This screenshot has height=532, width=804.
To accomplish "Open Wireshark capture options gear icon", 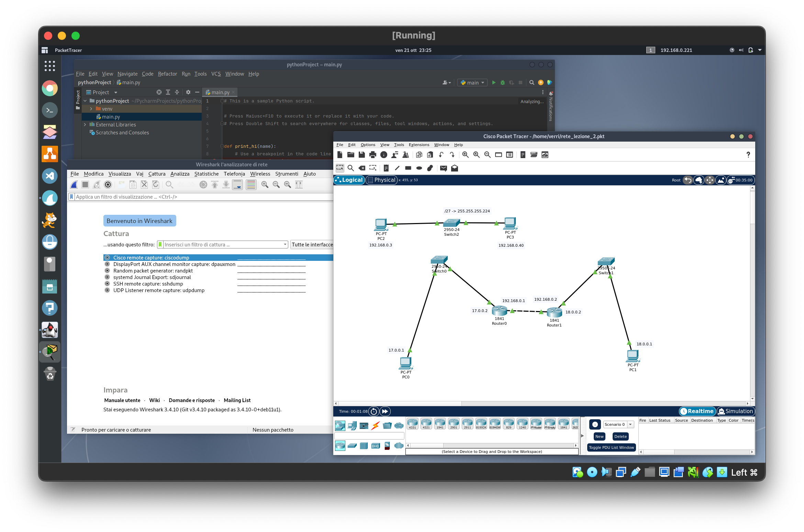I will coord(108,185).
